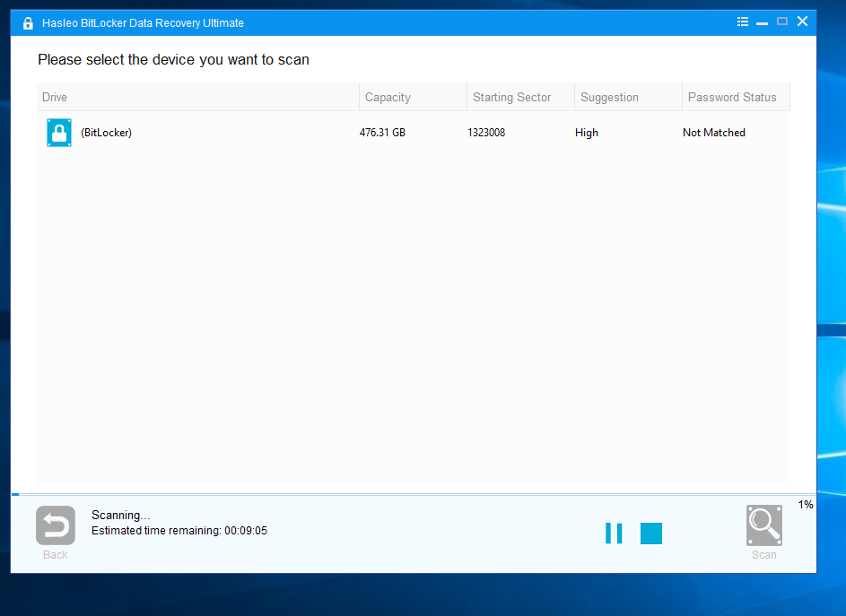Click the BitLocker drive lock icon

(58, 132)
